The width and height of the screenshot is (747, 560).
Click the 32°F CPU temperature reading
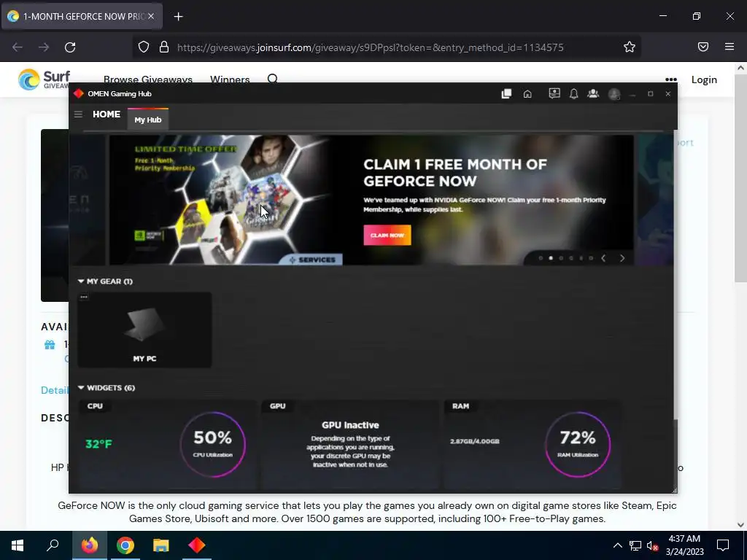click(98, 444)
